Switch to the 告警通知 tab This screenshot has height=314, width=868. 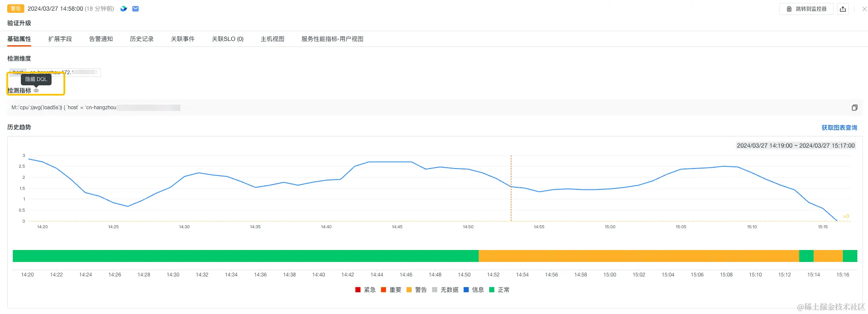pos(101,39)
